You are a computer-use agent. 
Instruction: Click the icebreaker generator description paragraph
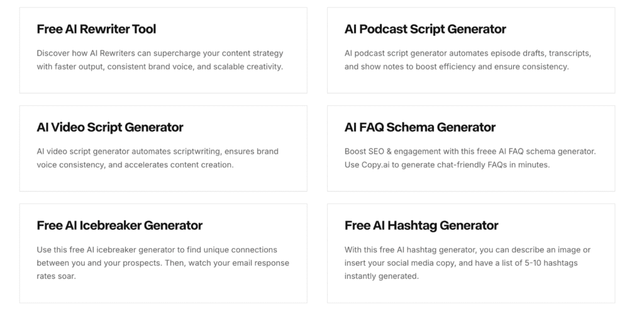[163, 263]
